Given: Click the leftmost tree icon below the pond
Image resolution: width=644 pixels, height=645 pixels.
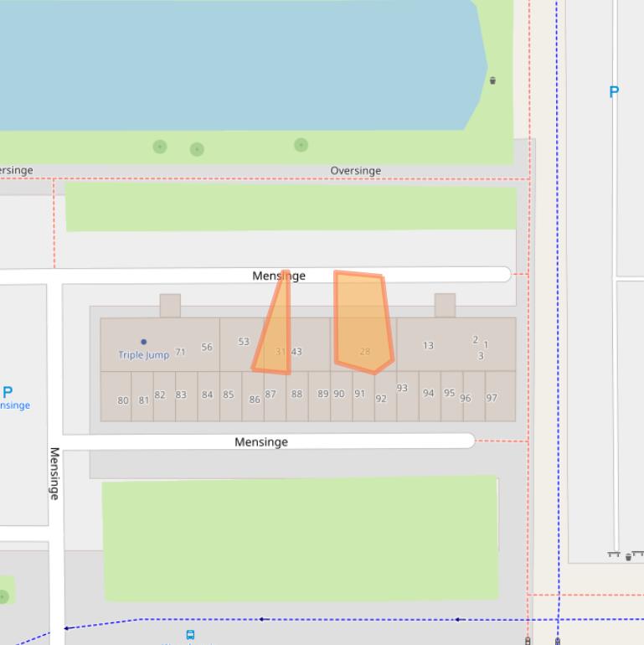Looking at the screenshot, I should [x=160, y=147].
